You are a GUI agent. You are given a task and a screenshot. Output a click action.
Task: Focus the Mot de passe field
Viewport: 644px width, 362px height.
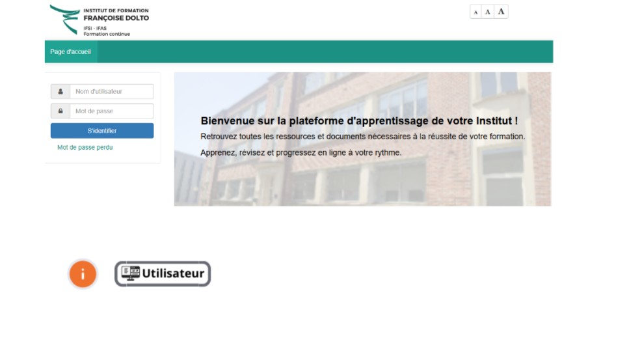pos(111,111)
